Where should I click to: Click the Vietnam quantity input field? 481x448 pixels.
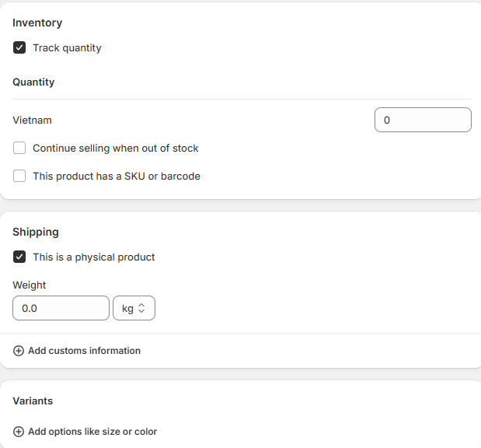coord(423,120)
